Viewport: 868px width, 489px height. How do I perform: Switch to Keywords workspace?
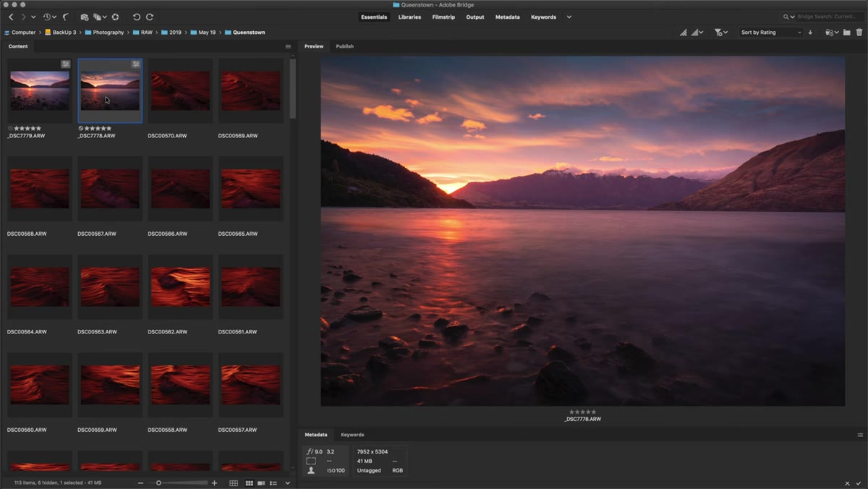(543, 17)
